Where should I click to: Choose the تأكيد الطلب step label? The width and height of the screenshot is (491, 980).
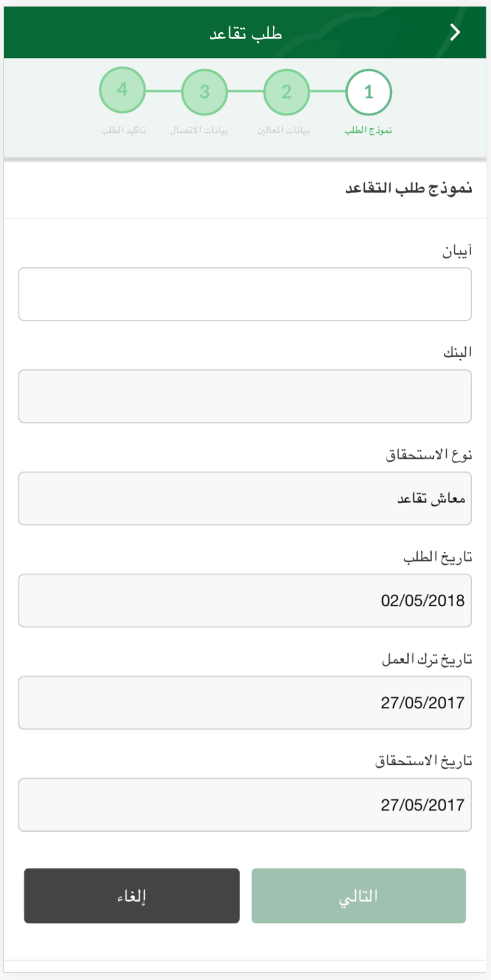(123, 130)
